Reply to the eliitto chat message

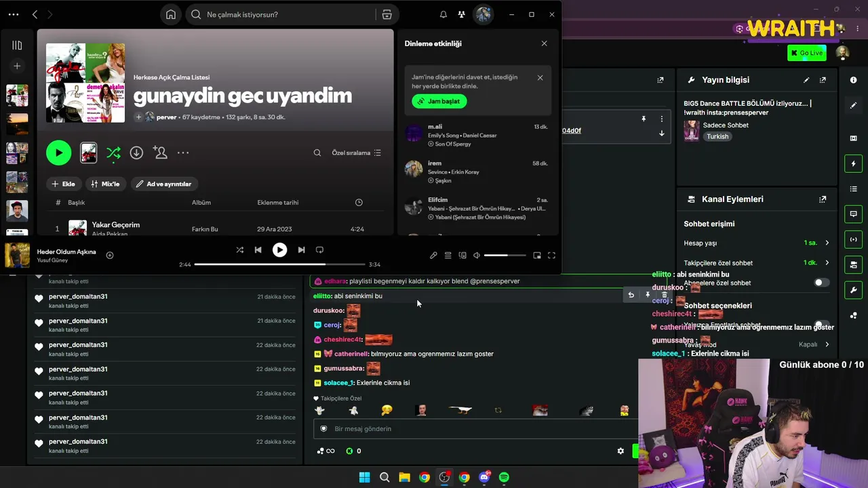point(631,295)
